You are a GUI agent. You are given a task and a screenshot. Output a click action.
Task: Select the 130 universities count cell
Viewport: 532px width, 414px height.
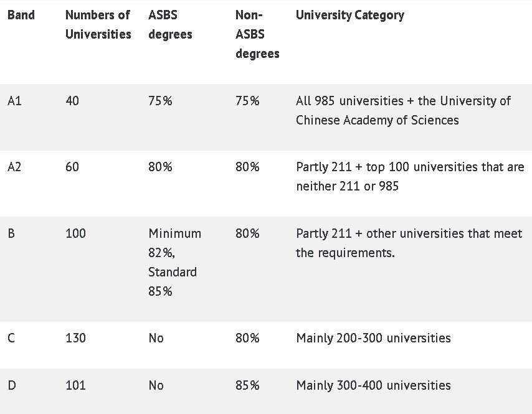click(x=75, y=338)
